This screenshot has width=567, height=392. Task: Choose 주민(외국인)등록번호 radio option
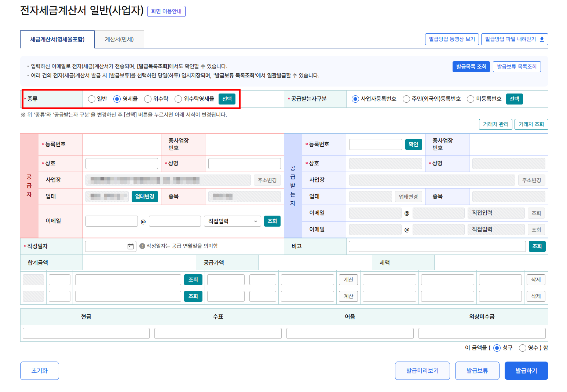point(406,99)
